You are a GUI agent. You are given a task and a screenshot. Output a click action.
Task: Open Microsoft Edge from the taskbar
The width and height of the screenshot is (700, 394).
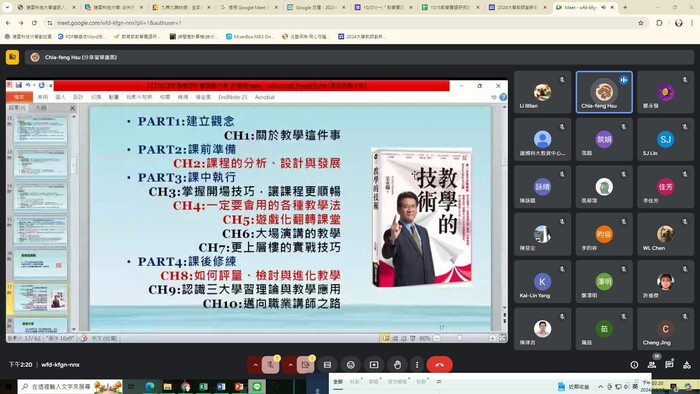(150, 386)
